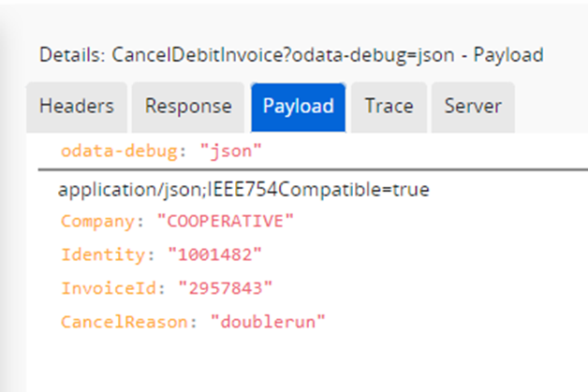588x392 pixels.
Task: Switch to the Headers tab
Action: (x=77, y=108)
